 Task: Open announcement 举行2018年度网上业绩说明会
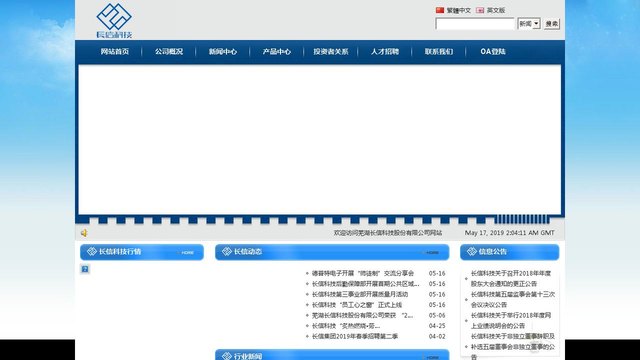[x=511, y=320]
